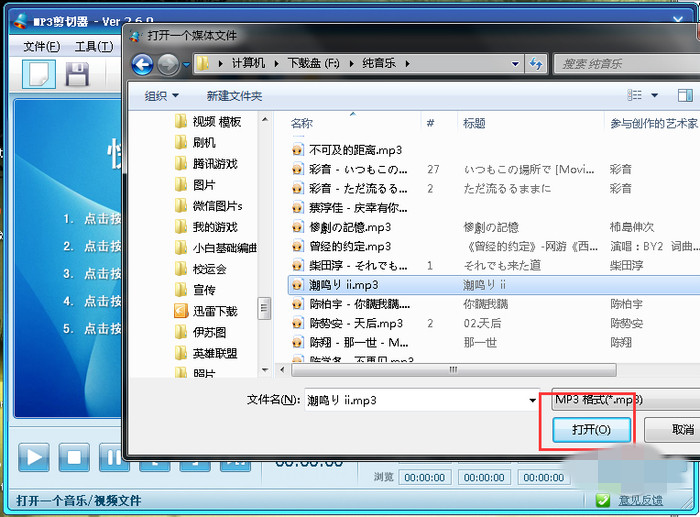Click the file list scroll-left arrow
Viewport: 700px width, 517px height.
[x=282, y=370]
